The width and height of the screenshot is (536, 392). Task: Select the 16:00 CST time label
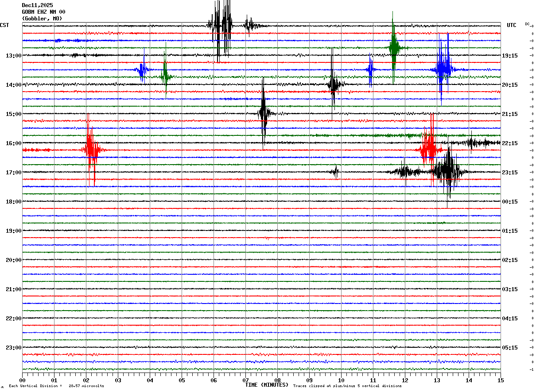coord(13,143)
